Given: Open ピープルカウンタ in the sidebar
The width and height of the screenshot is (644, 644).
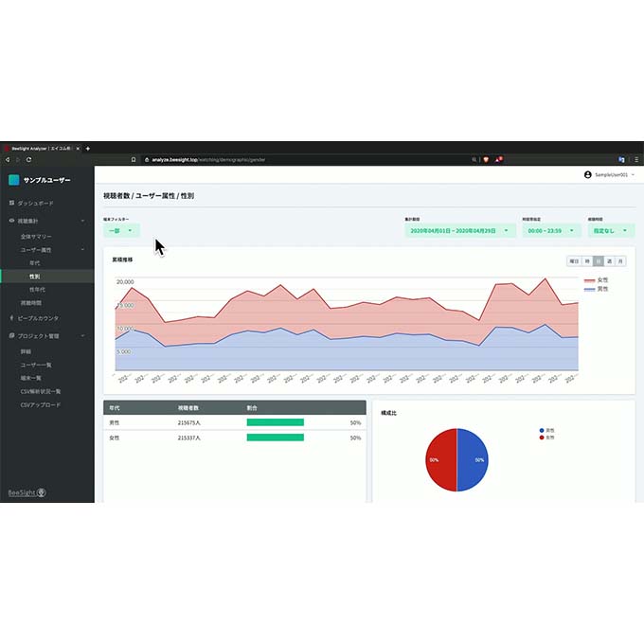Looking at the screenshot, I should click(x=38, y=318).
